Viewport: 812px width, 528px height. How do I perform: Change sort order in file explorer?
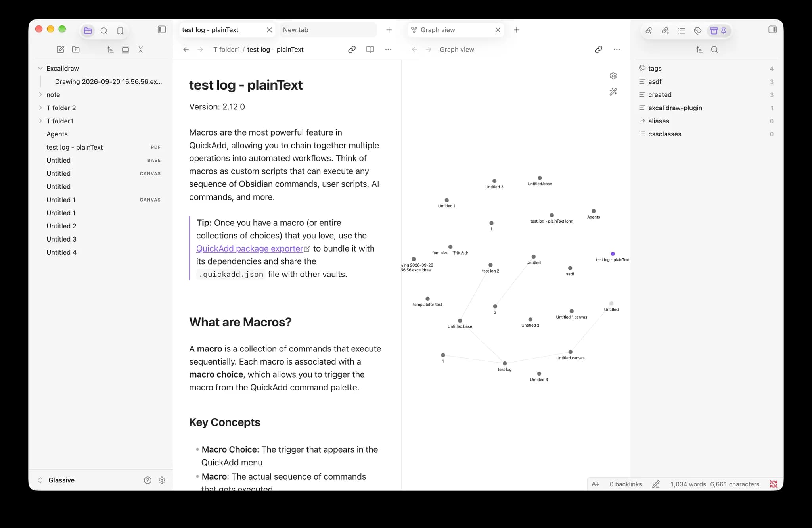pos(110,50)
